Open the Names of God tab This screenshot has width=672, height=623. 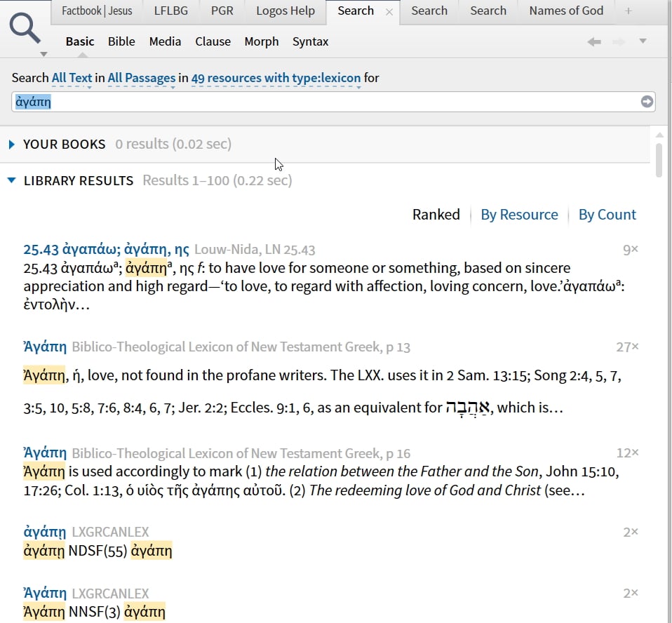click(x=566, y=11)
